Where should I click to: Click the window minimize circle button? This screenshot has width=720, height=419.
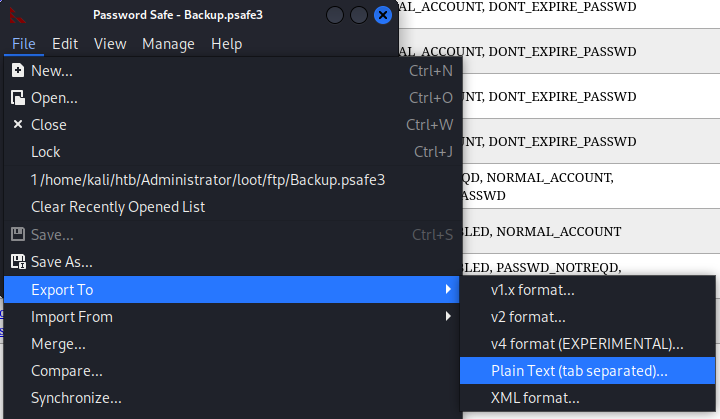pyautogui.click(x=335, y=15)
